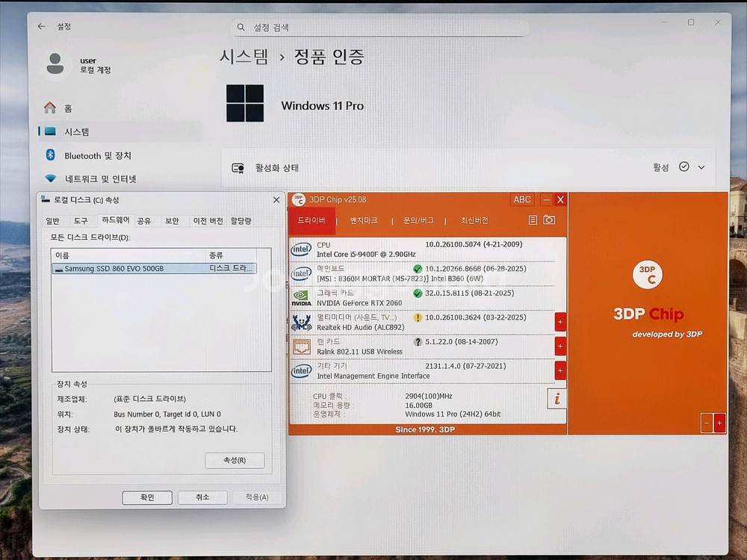
Task: Click the orange panel red plus button
Action: pyautogui.click(x=719, y=423)
